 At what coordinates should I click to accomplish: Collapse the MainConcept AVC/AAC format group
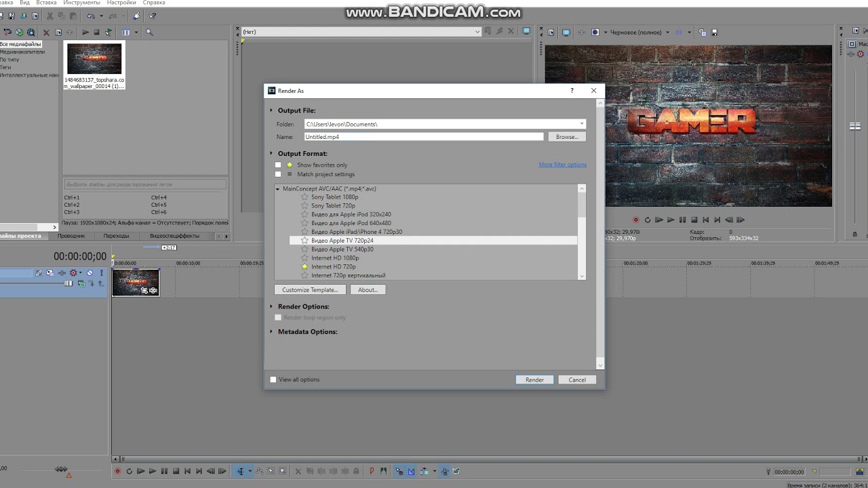pyautogui.click(x=277, y=189)
